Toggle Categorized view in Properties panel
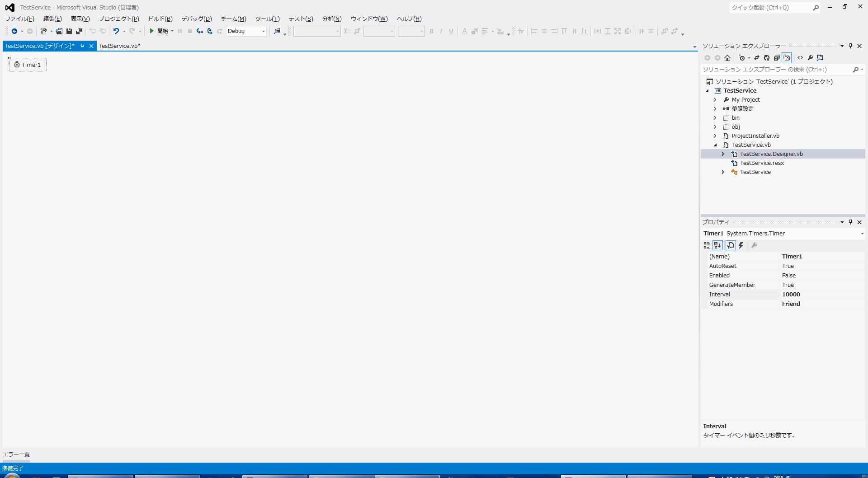The width and height of the screenshot is (868, 478). 707,245
